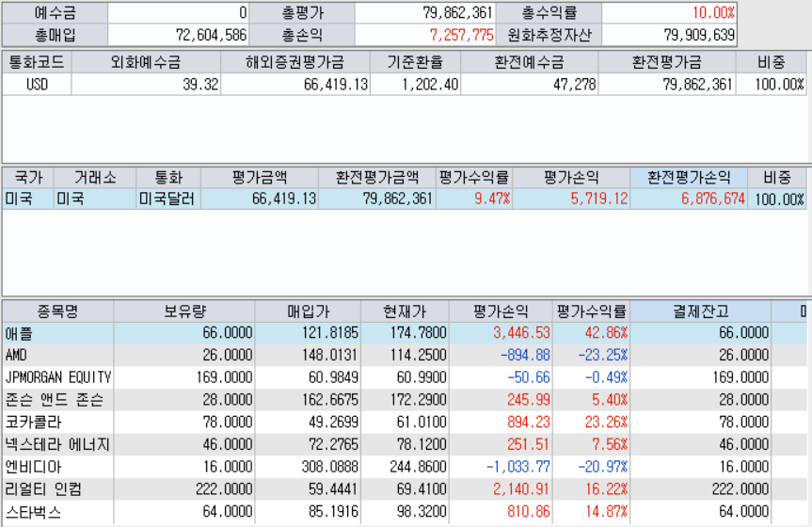Click 애플 current price 174.7800
This screenshot has width=812, height=527.
coord(405,333)
